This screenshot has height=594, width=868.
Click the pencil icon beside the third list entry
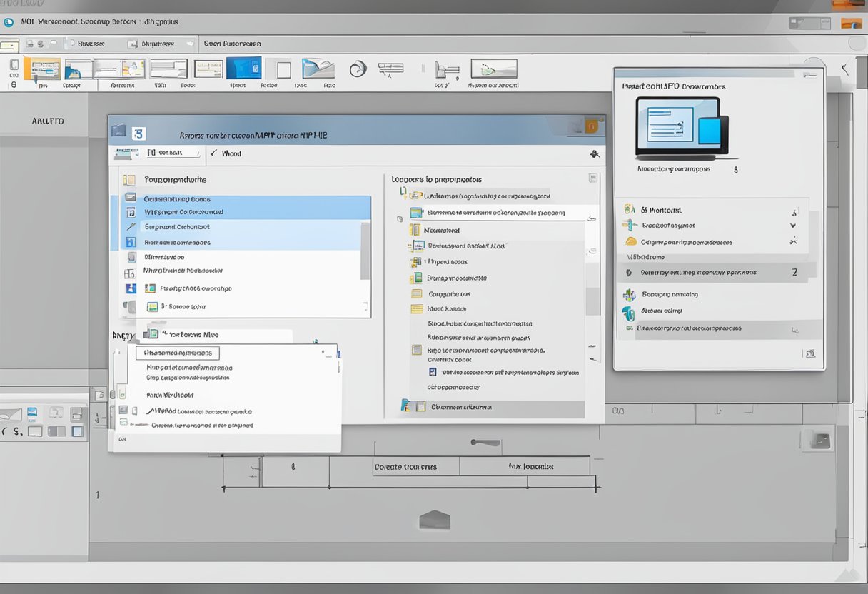[x=131, y=226]
